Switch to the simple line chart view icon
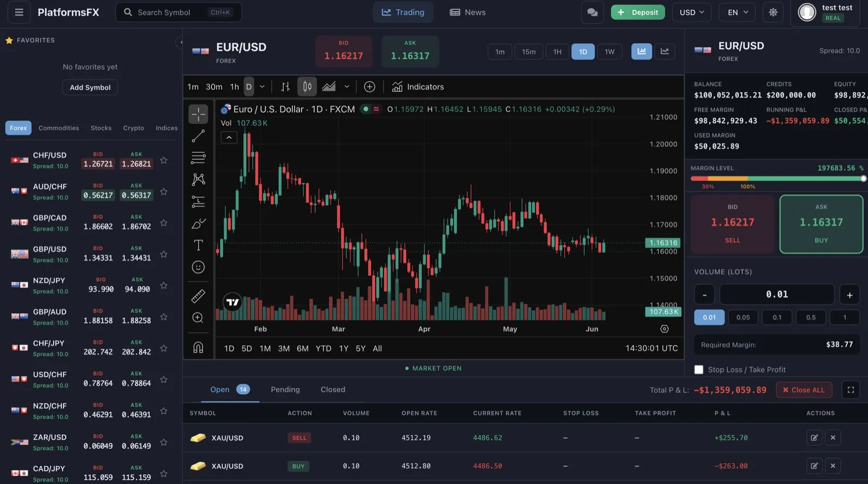The height and width of the screenshot is (484, 868). coord(665,51)
